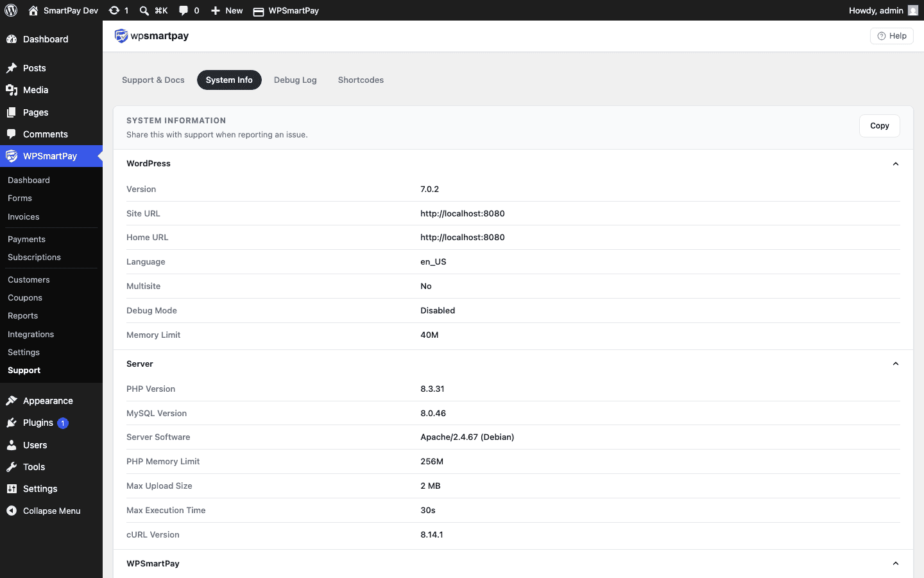Click Howdy, admin account link

tap(883, 10)
